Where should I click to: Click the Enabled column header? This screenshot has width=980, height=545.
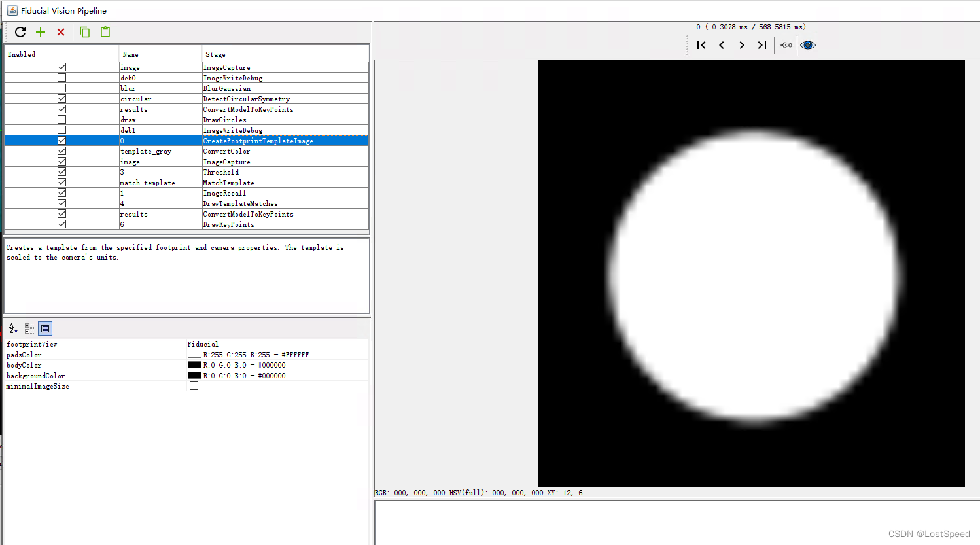pos(61,54)
